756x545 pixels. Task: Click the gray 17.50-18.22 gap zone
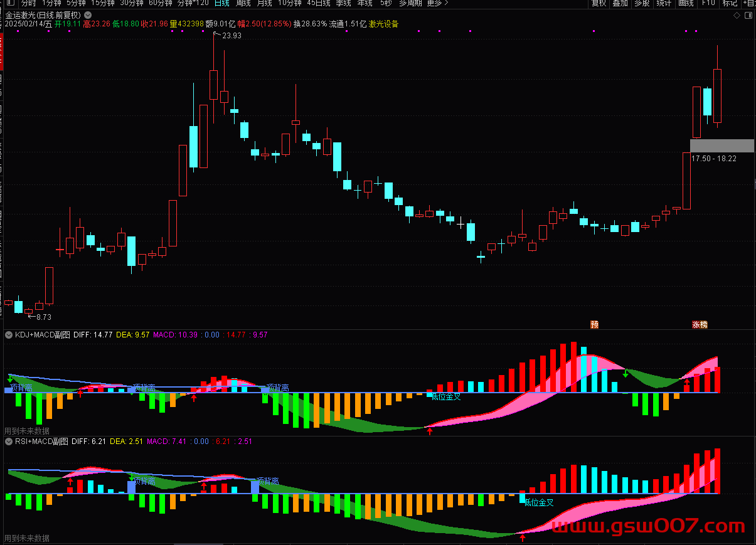point(721,146)
